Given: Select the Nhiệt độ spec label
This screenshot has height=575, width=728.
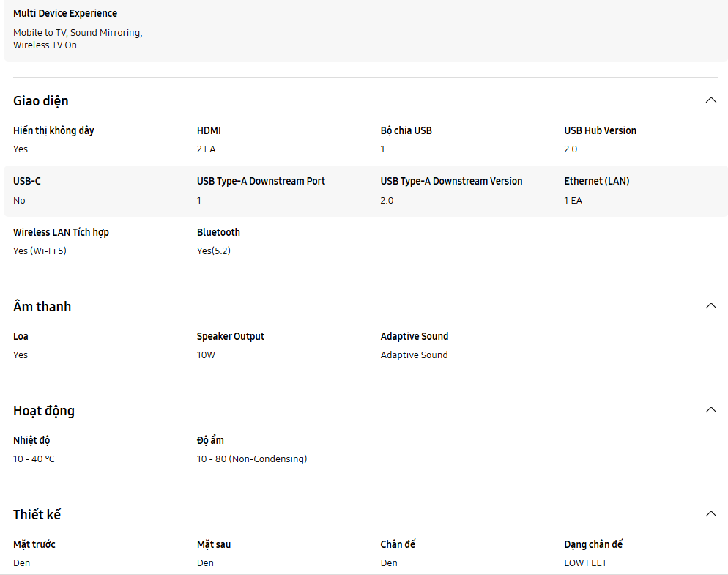Looking at the screenshot, I should (31, 441).
